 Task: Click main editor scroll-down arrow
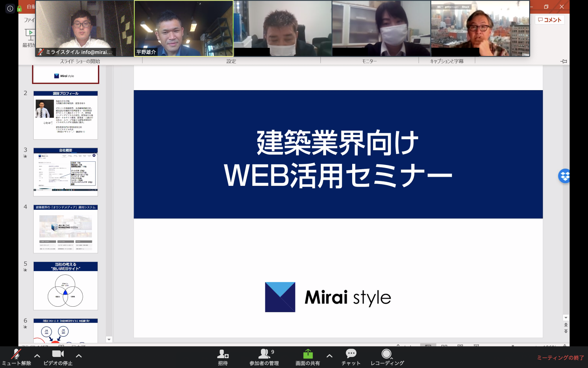pyautogui.click(x=566, y=318)
